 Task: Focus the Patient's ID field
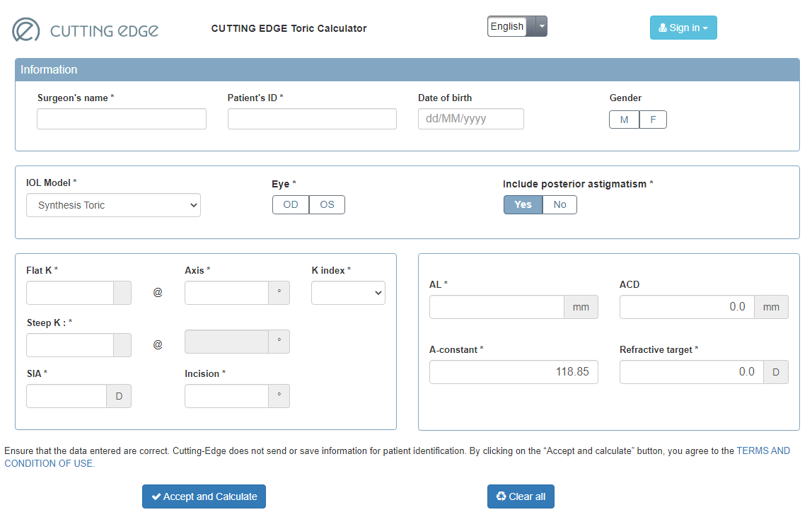click(312, 119)
